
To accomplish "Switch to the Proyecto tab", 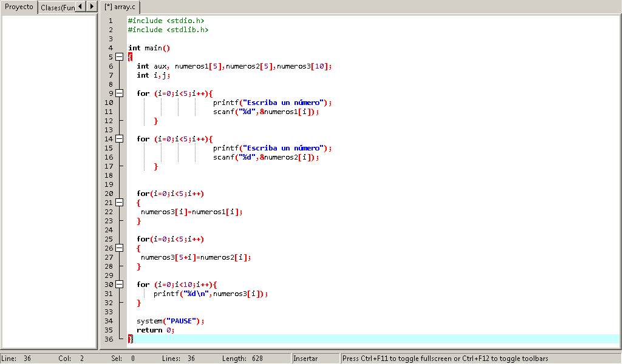I will [18, 7].
